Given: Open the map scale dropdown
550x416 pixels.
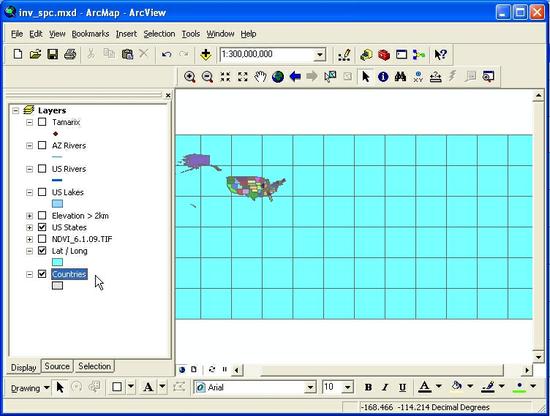Looking at the screenshot, I should point(320,55).
